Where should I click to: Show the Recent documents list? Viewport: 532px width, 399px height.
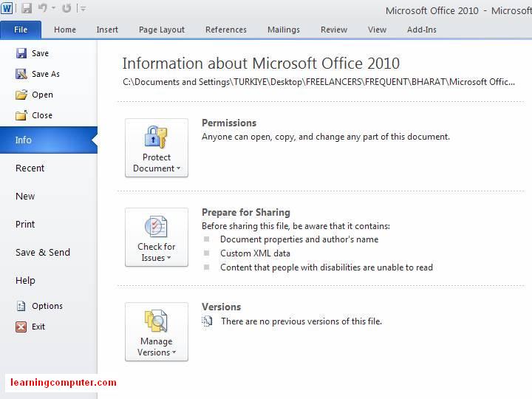pos(30,168)
